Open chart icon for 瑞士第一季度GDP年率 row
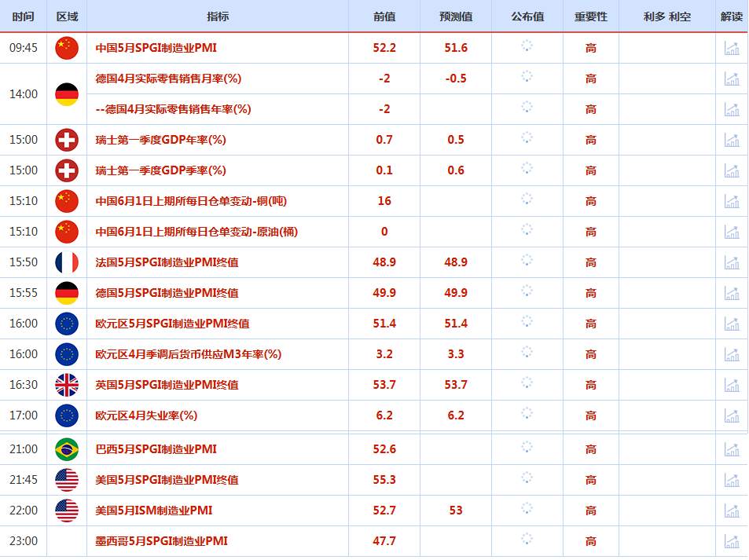 [x=732, y=140]
